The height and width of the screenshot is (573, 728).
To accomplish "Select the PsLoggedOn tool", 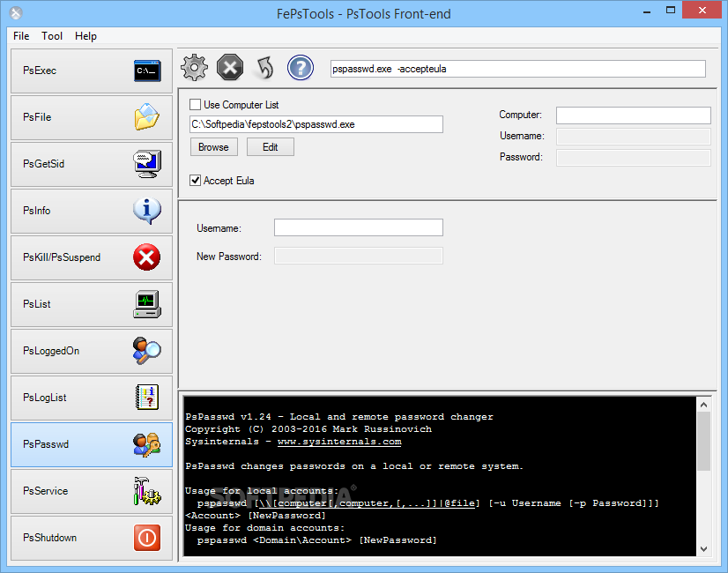I will pos(92,351).
